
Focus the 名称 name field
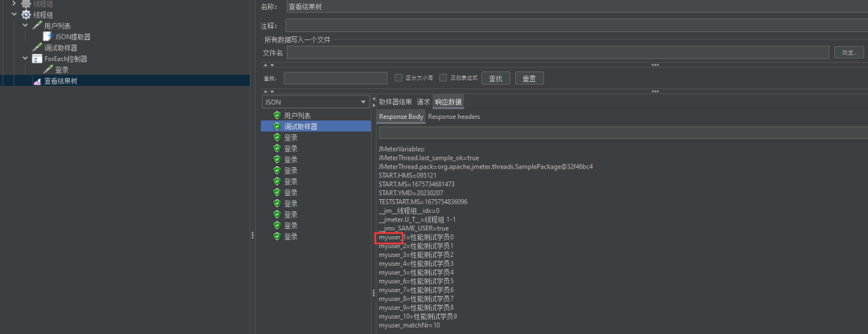[x=577, y=7]
